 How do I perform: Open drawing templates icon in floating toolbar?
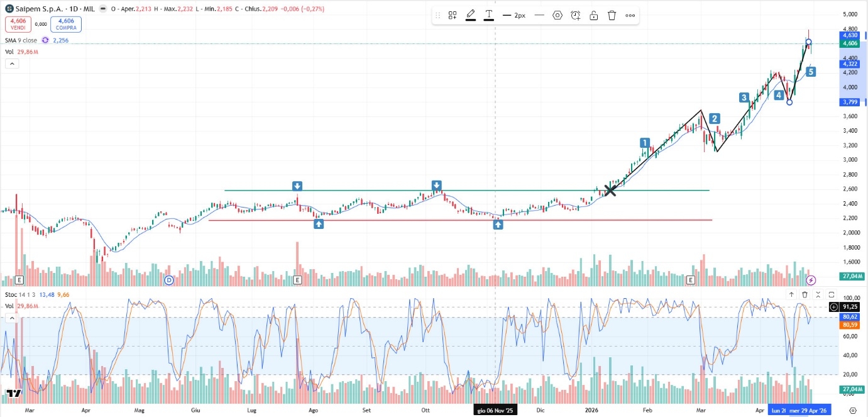pyautogui.click(x=452, y=15)
